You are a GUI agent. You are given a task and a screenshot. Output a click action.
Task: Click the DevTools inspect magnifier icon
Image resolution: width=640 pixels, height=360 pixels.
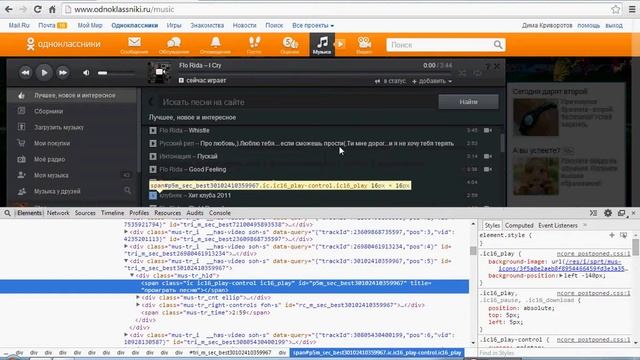click(7, 213)
